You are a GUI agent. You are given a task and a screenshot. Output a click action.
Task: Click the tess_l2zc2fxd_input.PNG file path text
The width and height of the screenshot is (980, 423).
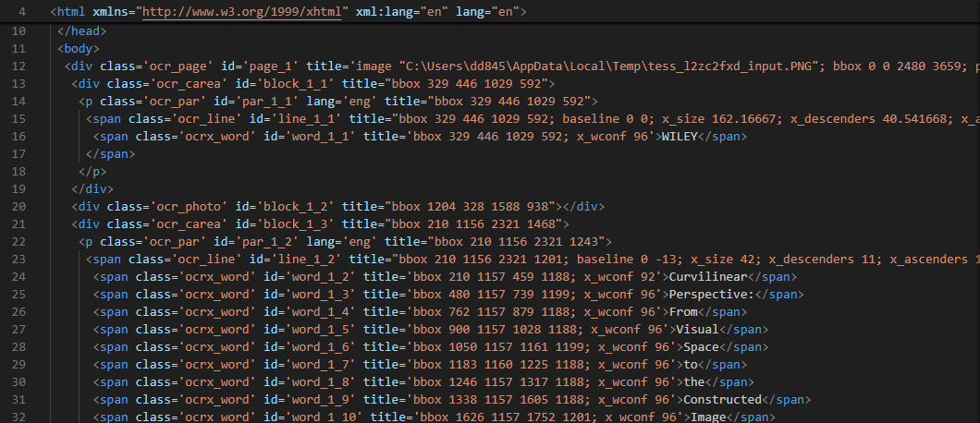point(612,66)
